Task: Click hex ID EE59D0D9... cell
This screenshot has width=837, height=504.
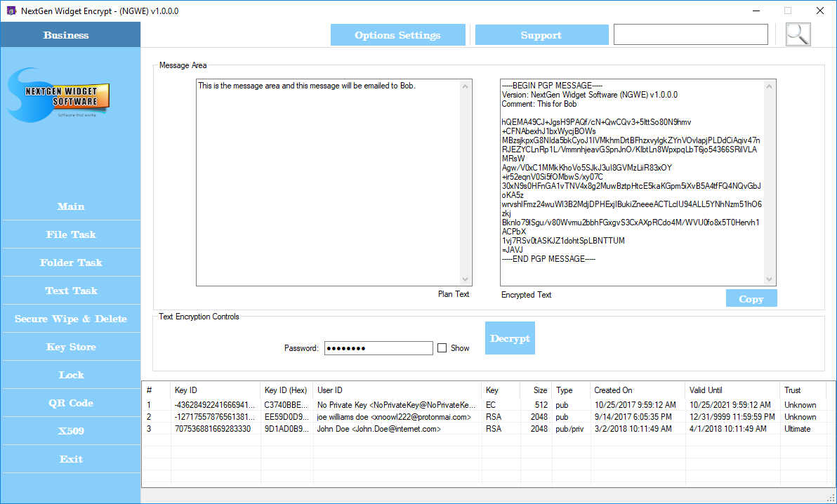Action: click(286, 417)
